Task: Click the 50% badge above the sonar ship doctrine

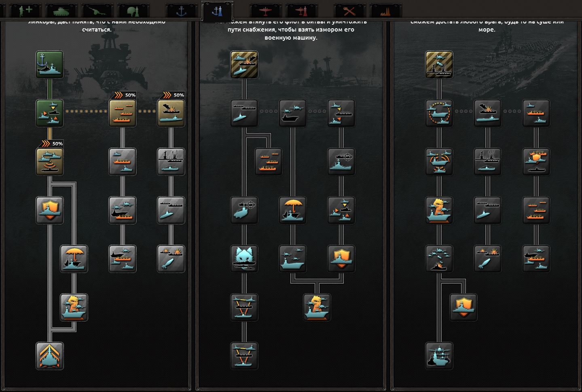Action: 51,144
